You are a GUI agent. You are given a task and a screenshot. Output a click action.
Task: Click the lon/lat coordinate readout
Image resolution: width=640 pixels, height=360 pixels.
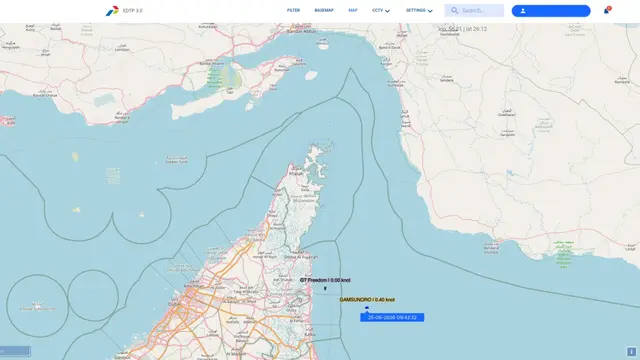tap(462, 29)
